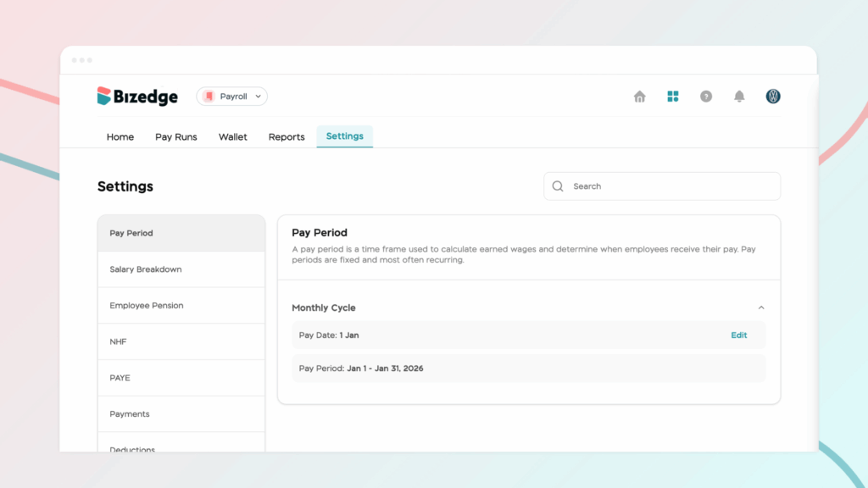Open the Payroll module dropdown
This screenshot has height=488, width=868.
click(232, 97)
